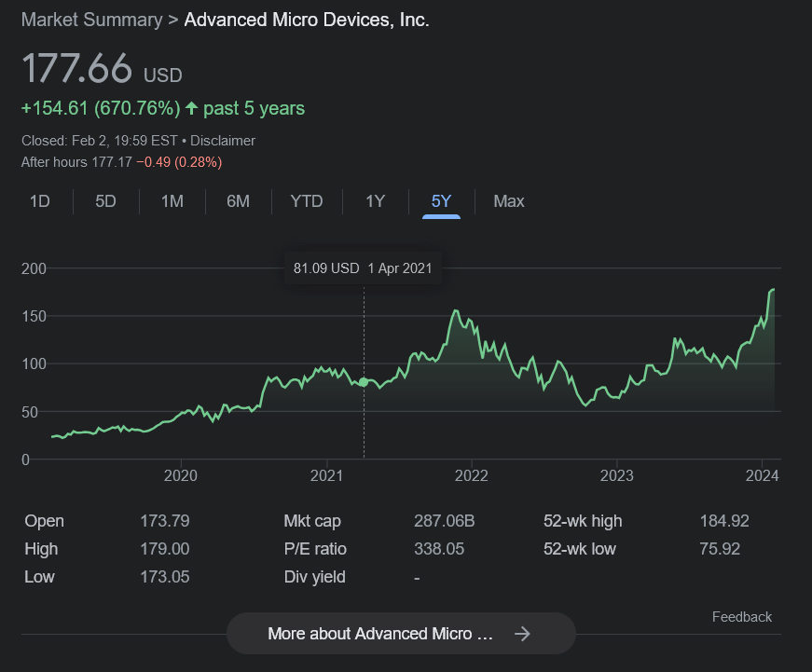The height and width of the screenshot is (672, 812).
Task: Click the 2022 label on chart axis
Action: [x=472, y=476]
